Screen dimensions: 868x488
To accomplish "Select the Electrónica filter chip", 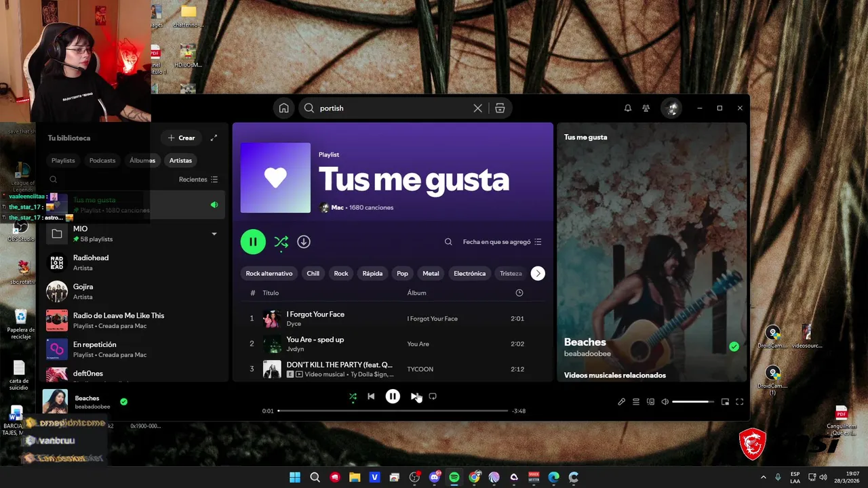I will tap(469, 273).
